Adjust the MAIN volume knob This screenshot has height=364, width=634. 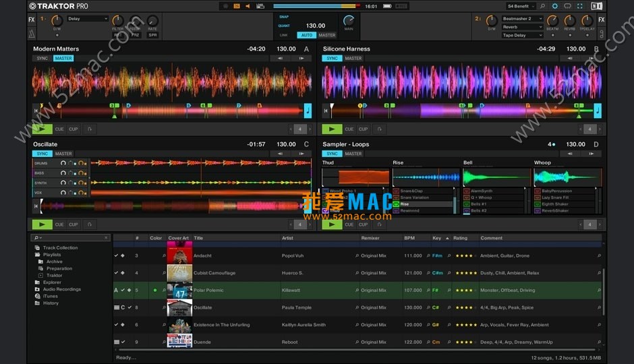(x=349, y=20)
